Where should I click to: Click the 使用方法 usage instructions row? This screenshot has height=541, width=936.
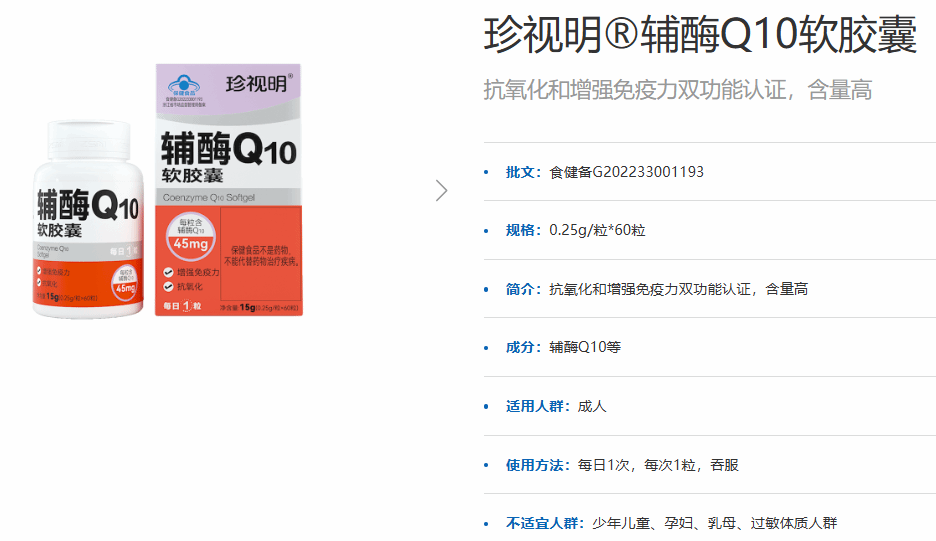coord(622,465)
